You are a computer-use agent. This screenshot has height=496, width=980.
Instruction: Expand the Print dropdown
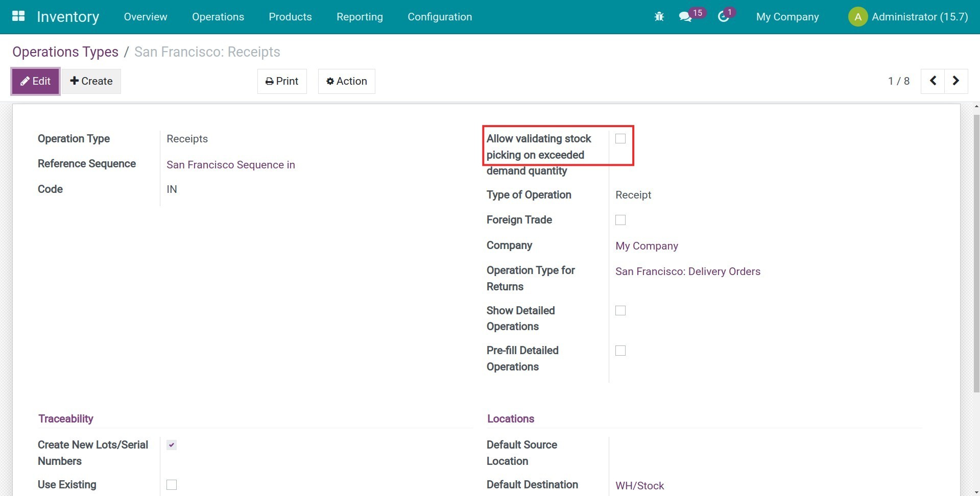pos(282,81)
